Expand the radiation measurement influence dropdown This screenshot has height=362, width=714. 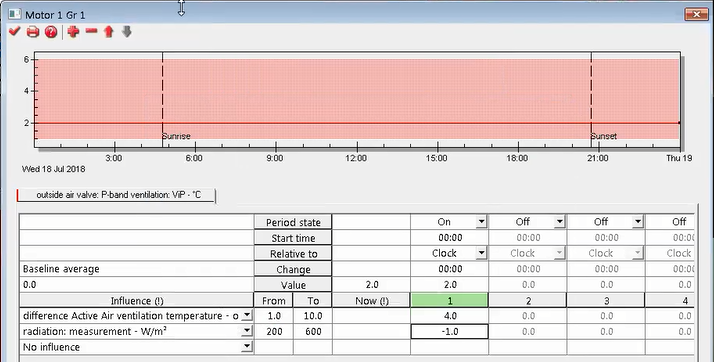pos(246,331)
